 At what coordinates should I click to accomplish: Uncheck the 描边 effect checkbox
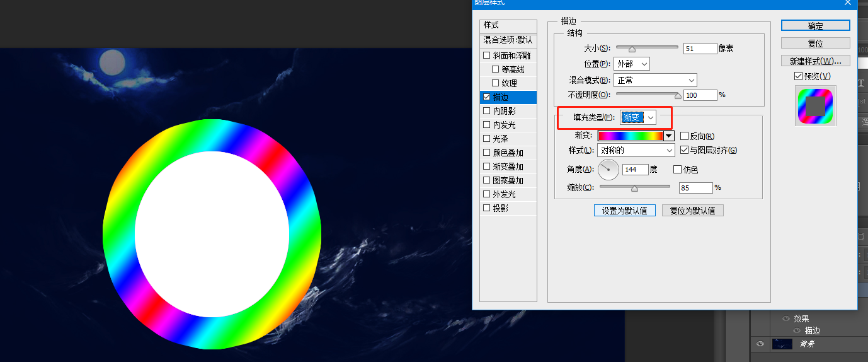[486, 97]
